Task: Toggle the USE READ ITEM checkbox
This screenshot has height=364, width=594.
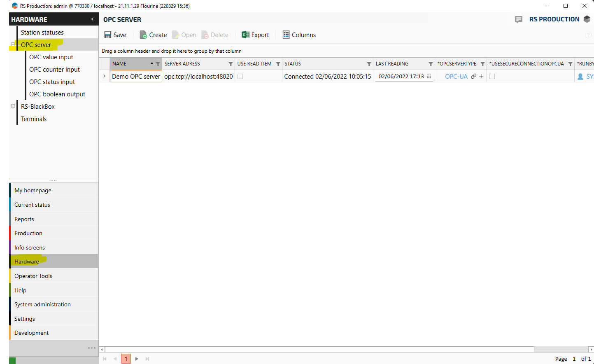Action: point(239,76)
